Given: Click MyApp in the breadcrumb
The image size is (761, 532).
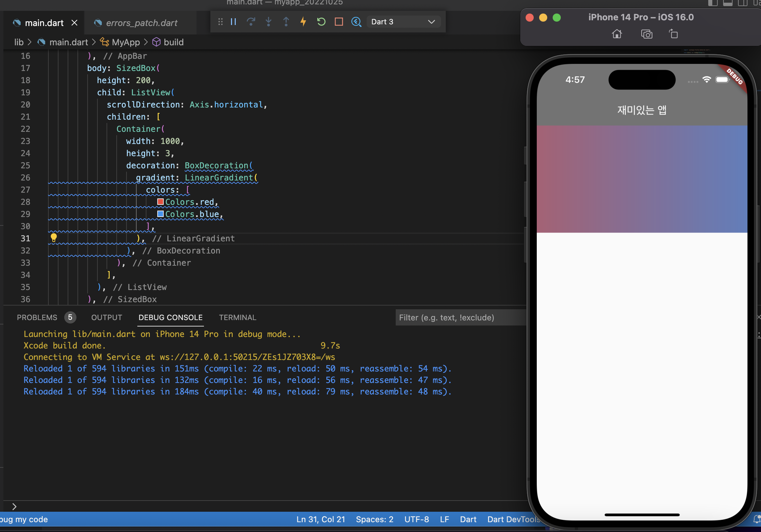Looking at the screenshot, I should (125, 42).
